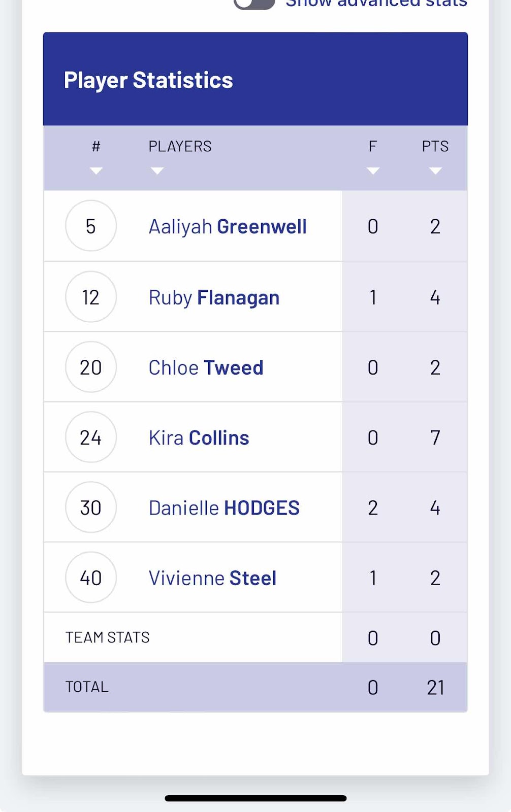Sort by PTS column arrow
511x812 pixels.
pos(435,171)
